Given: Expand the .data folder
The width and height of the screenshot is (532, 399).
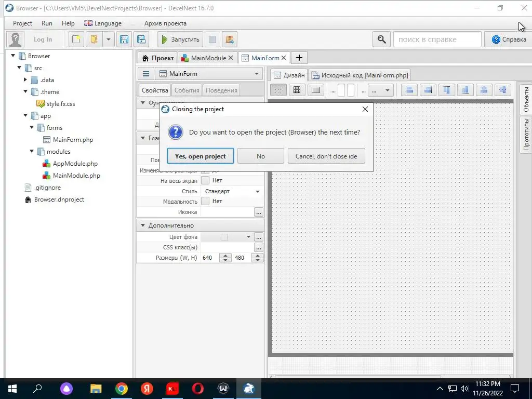Looking at the screenshot, I should [25, 79].
